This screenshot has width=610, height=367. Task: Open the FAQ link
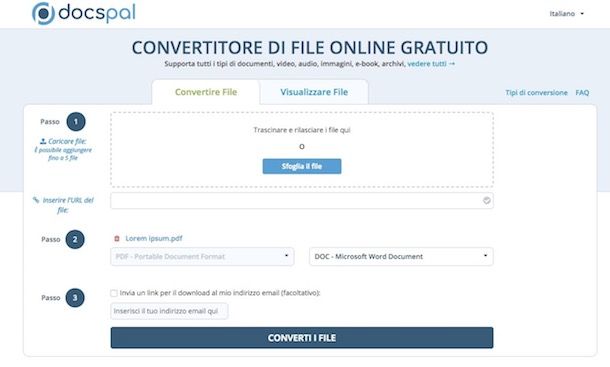pos(582,93)
